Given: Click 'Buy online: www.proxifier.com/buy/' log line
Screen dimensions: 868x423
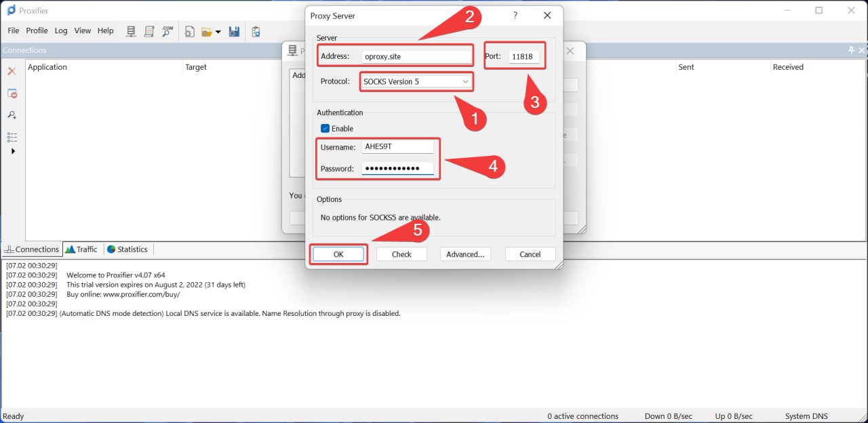Looking at the screenshot, I should point(123,294).
